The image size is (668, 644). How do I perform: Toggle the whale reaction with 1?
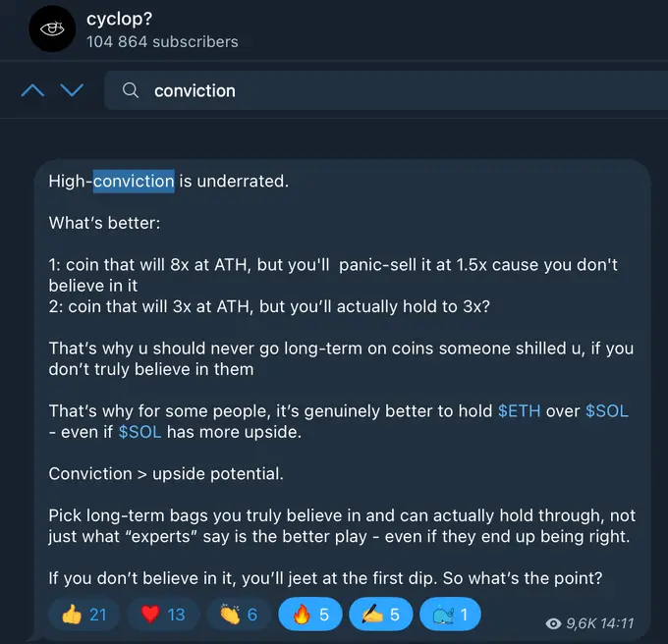pos(450,615)
